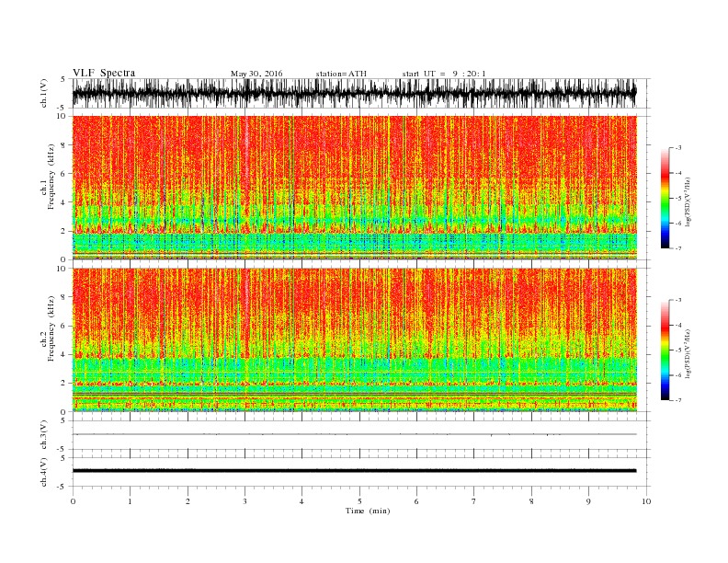The image size is (728, 563).
Task: Click the ch.1 colorbar log(PSD) label
Action: pyautogui.click(x=688, y=201)
